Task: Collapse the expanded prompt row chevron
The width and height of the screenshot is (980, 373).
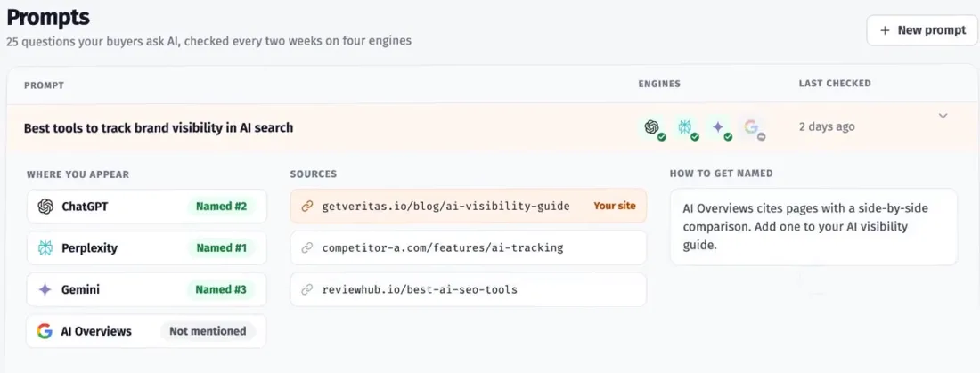Action: (x=943, y=116)
